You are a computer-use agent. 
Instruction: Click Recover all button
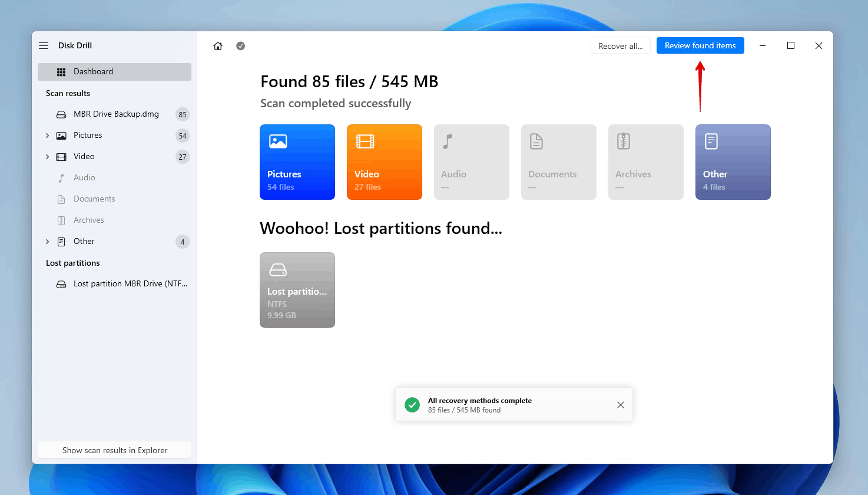click(621, 46)
